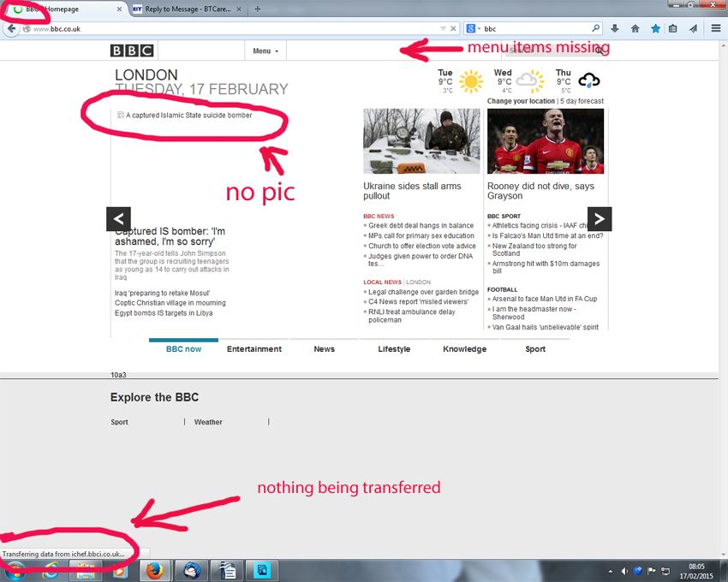Viewport: 728px width, 582px height.
Task: Expand the URL bar history dropdown
Action: pos(443,28)
